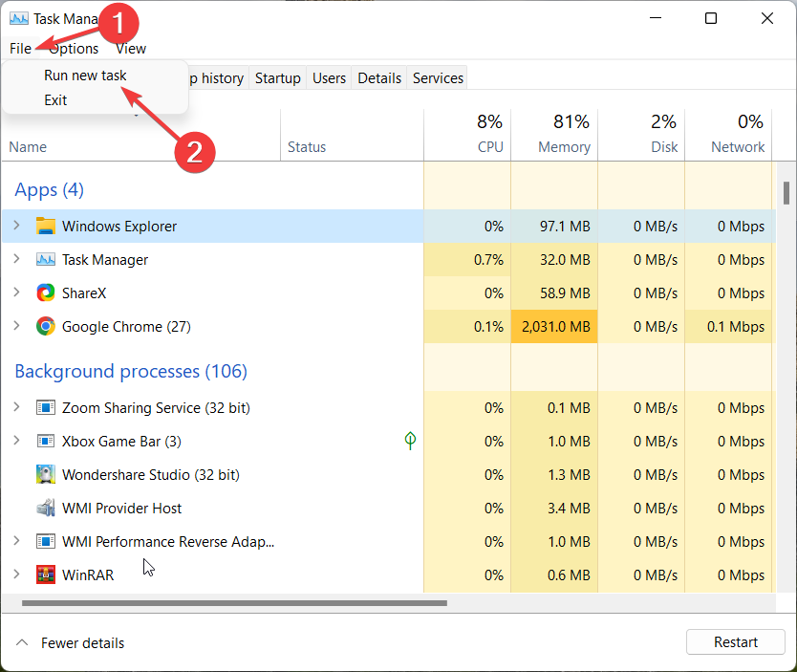Image resolution: width=797 pixels, height=672 pixels.
Task: Click the Windows Explorer folder icon
Action: [x=46, y=227]
